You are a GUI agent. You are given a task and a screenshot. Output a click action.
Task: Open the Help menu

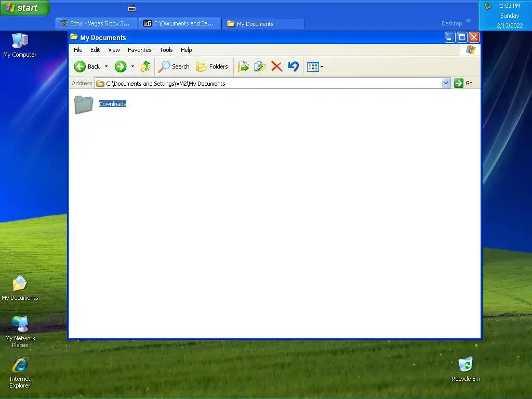tap(187, 50)
